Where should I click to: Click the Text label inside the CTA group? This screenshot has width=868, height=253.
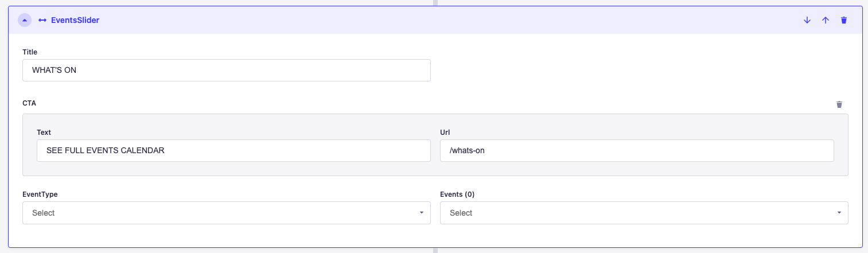(x=44, y=132)
